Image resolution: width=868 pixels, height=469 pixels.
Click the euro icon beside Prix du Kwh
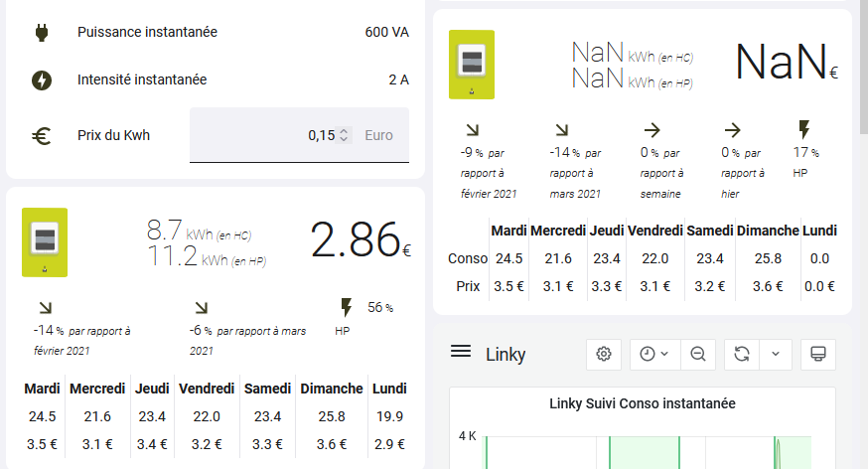point(42,136)
